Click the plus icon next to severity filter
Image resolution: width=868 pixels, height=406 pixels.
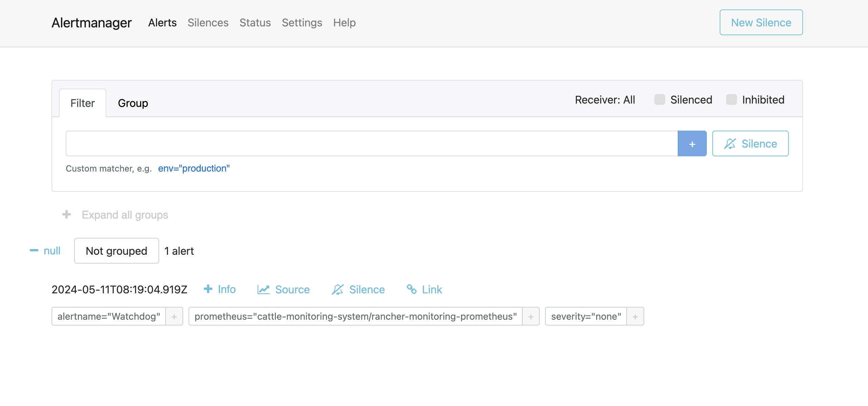tap(635, 316)
